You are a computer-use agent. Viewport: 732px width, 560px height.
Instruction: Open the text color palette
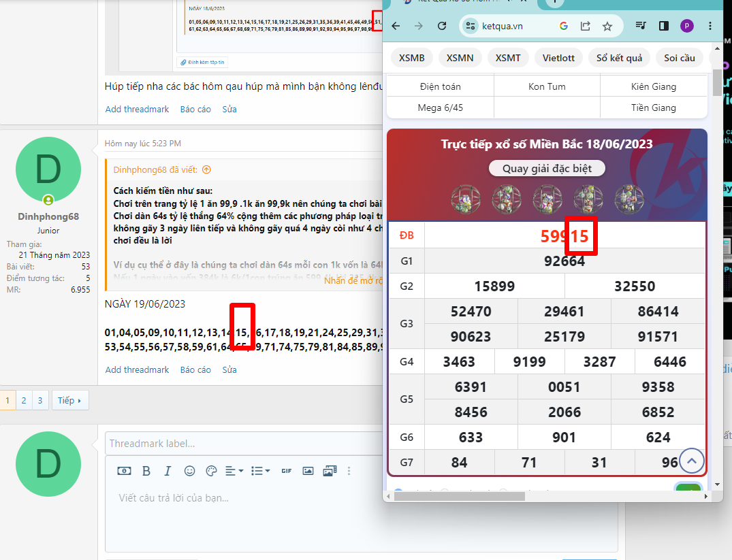(x=211, y=471)
